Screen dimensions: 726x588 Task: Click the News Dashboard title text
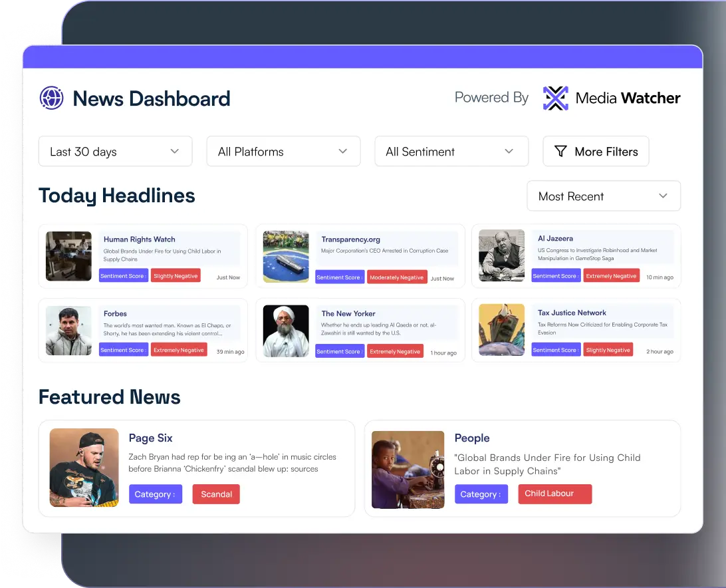[x=152, y=98]
